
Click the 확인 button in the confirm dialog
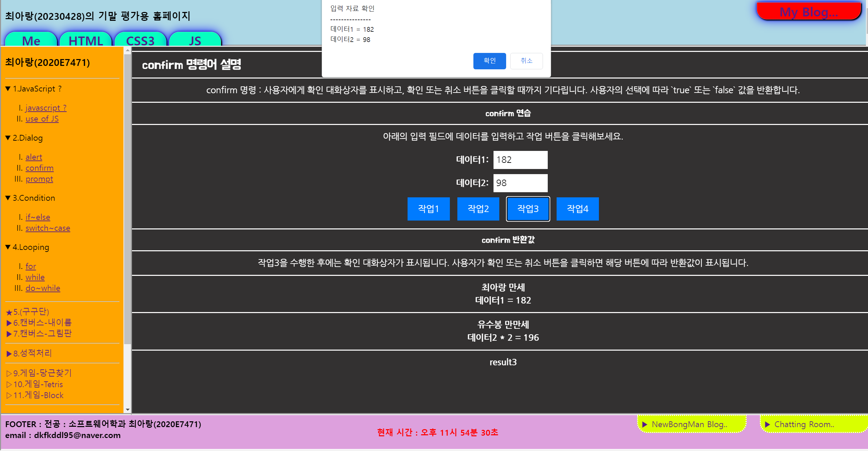tap(489, 61)
